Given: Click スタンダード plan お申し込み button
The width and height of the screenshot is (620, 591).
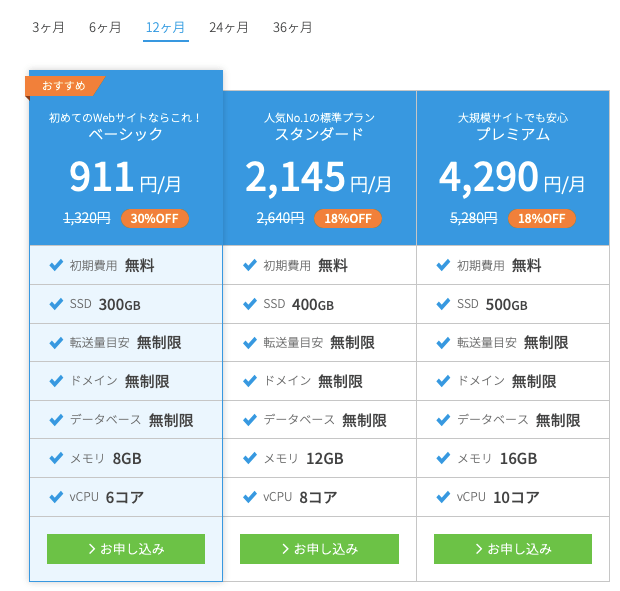Looking at the screenshot, I should pos(319,548).
